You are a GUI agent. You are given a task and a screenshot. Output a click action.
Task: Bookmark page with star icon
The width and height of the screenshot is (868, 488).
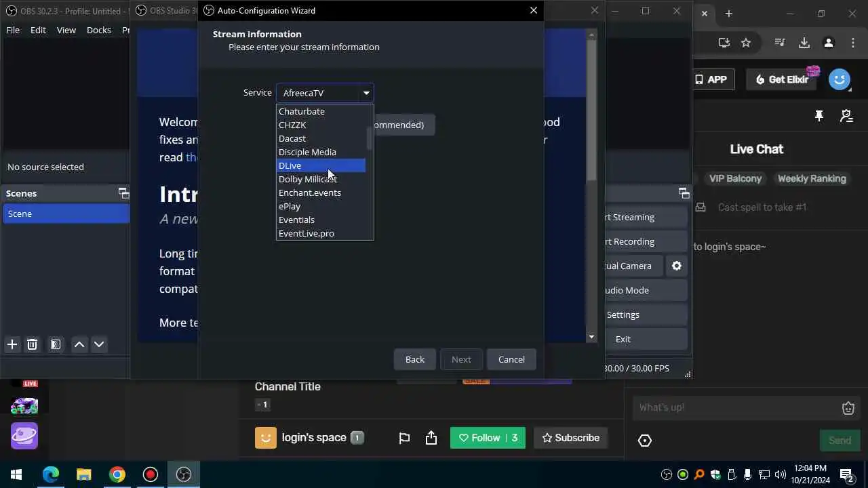(x=746, y=43)
